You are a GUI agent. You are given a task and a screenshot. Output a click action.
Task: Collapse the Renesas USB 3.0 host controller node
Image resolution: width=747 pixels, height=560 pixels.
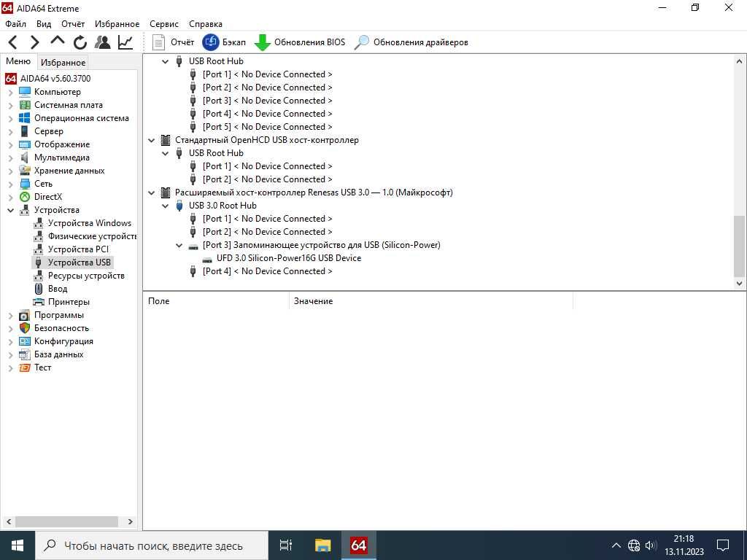[152, 192]
